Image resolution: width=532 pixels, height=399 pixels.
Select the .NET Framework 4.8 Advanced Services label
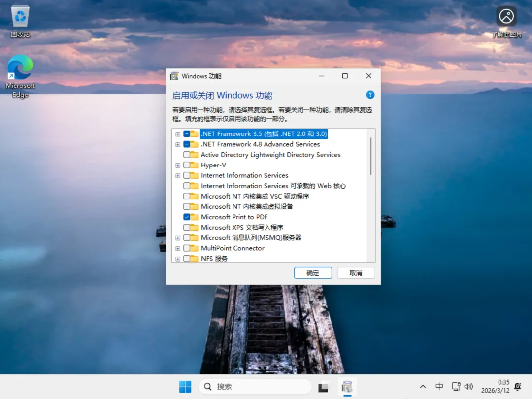[260, 144]
